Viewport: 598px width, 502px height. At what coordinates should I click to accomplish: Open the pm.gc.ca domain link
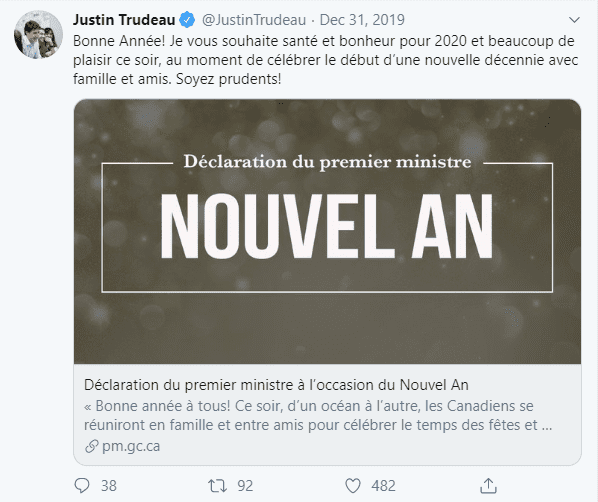131,446
